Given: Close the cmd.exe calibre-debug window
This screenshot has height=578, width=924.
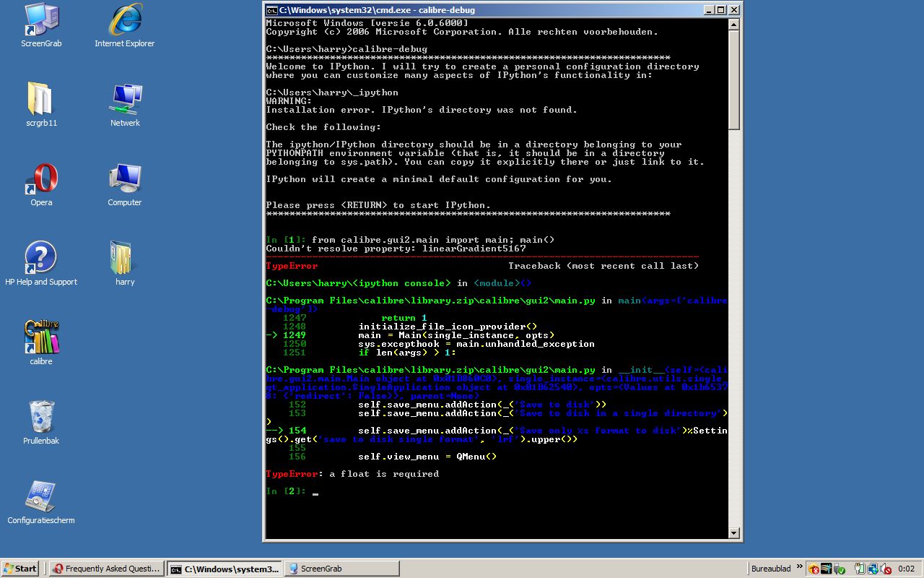Looking at the screenshot, I should pos(734,10).
